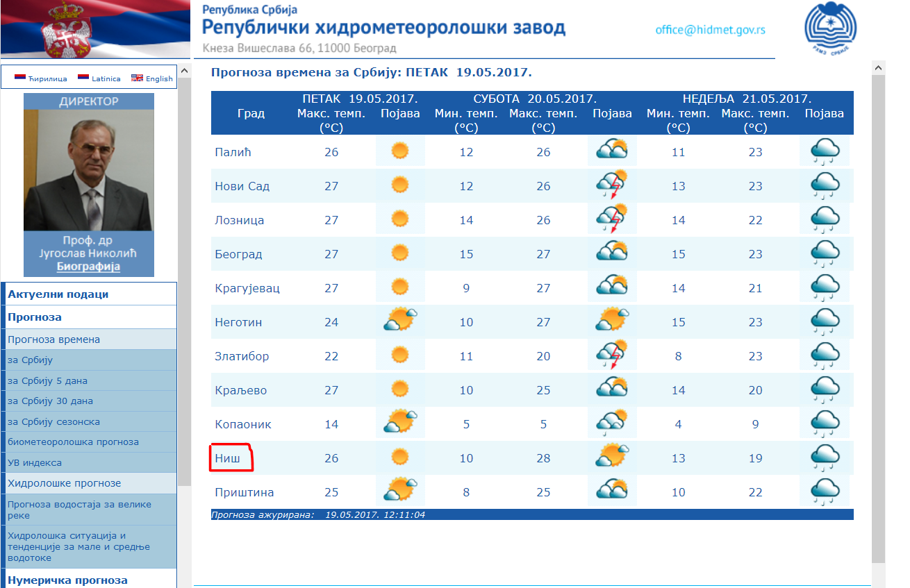This screenshot has height=588, width=910.
Task: Click partly cloudy icon for Неготин Friday
Action: click(x=400, y=321)
